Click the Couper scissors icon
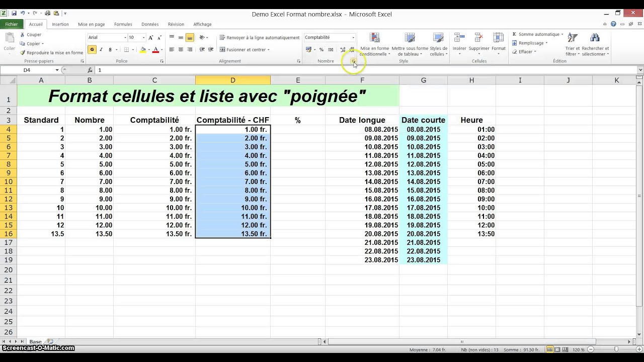The width and height of the screenshot is (644, 362). [x=23, y=35]
